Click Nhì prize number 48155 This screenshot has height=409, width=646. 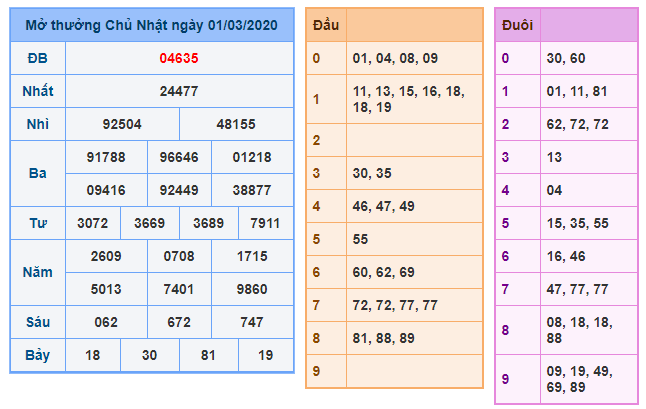(x=236, y=124)
